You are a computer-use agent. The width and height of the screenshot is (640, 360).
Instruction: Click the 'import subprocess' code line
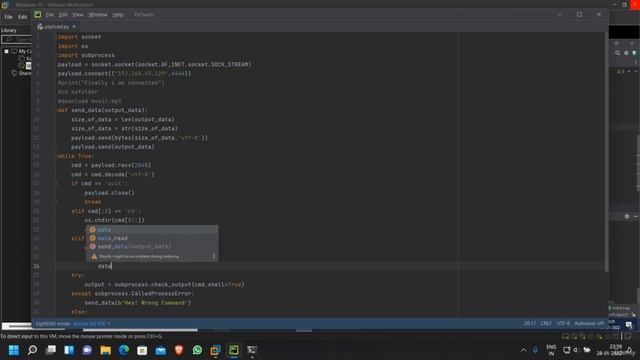86,55
